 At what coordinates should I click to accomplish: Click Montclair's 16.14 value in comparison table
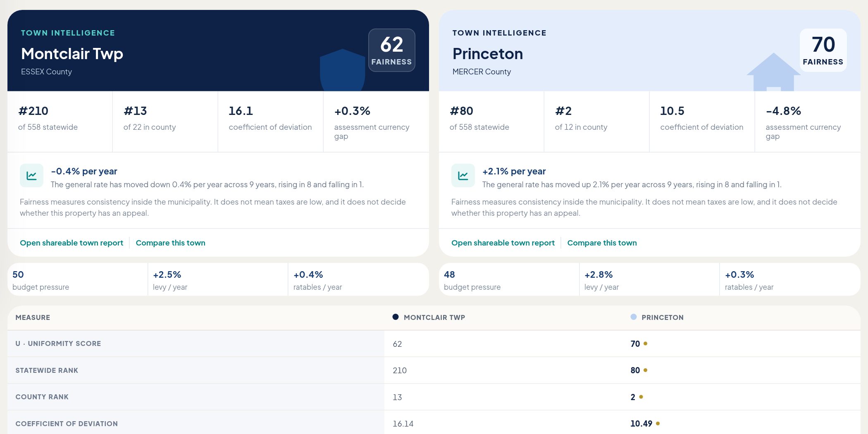pos(403,424)
